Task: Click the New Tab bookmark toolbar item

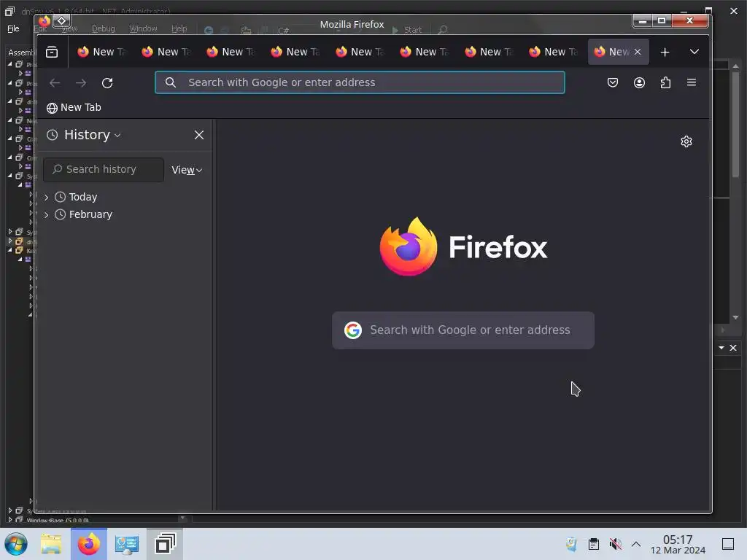Action: click(74, 108)
